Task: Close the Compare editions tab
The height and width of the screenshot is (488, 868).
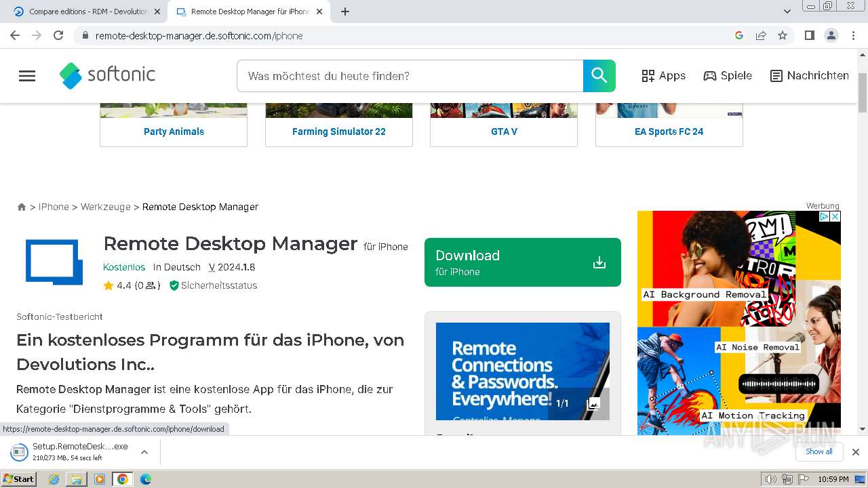Action: (x=157, y=12)
